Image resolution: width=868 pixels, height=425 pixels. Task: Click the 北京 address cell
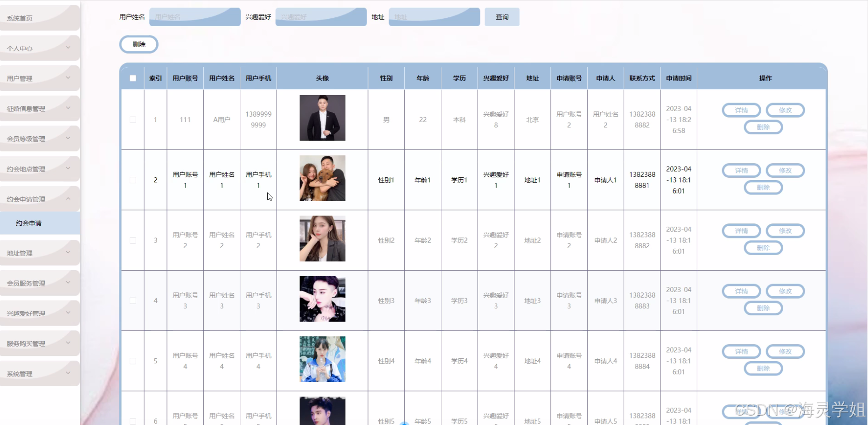(x=532, y=120)
